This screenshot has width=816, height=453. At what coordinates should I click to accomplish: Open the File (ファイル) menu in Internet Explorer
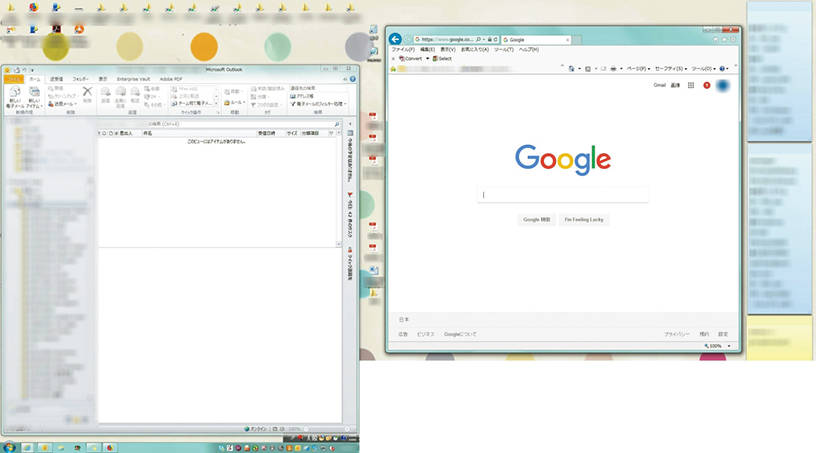[403, 49]
